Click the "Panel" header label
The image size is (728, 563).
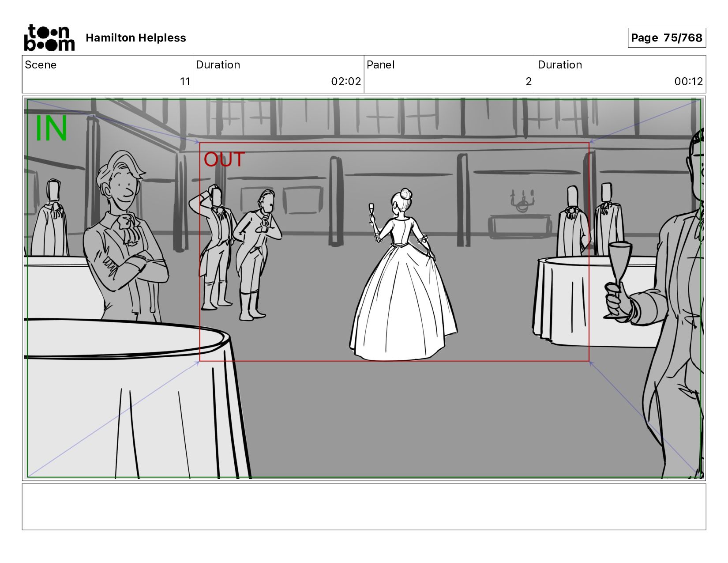click(x=380, y=65)
